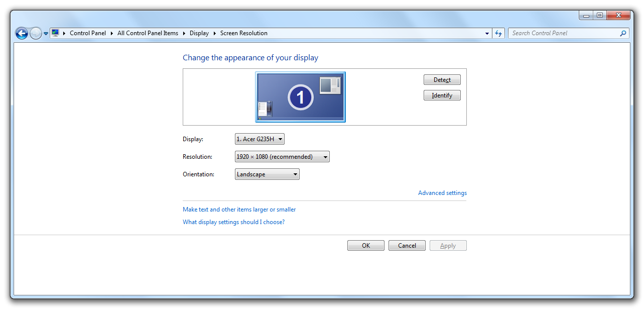
Task: Click the OK button
Action: pos(365,246)
